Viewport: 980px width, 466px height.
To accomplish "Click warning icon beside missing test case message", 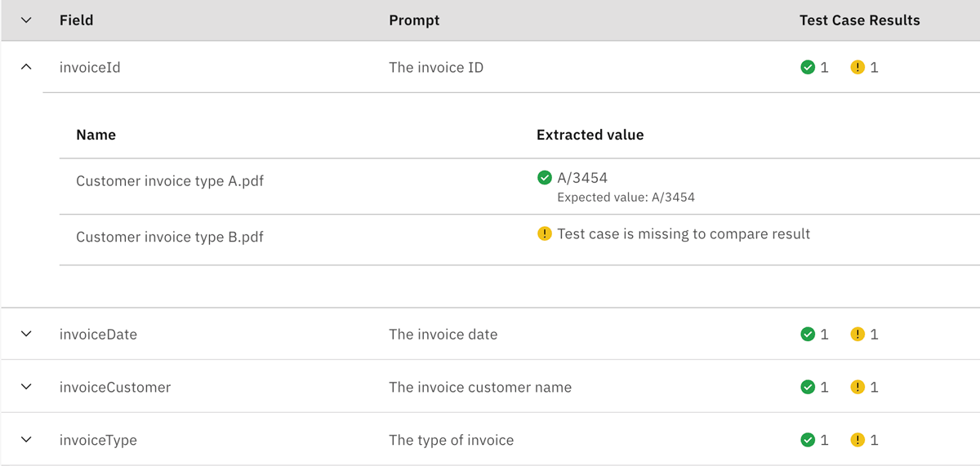I will point(545,234).
